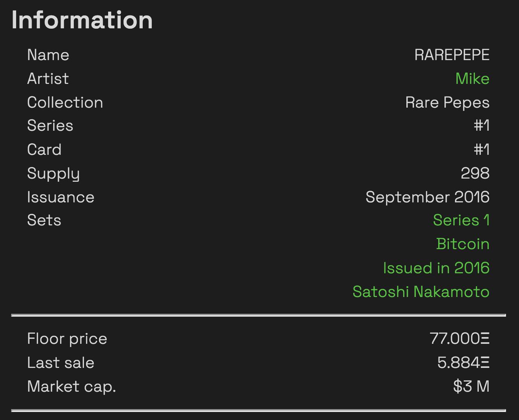
Task: Open the artist link Mike
Action: 472,79
